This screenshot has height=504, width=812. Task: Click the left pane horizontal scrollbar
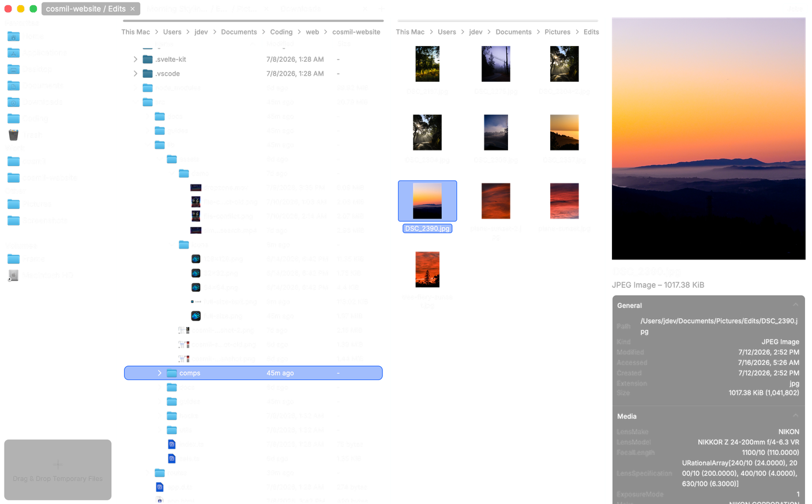(x=253, y=21)
